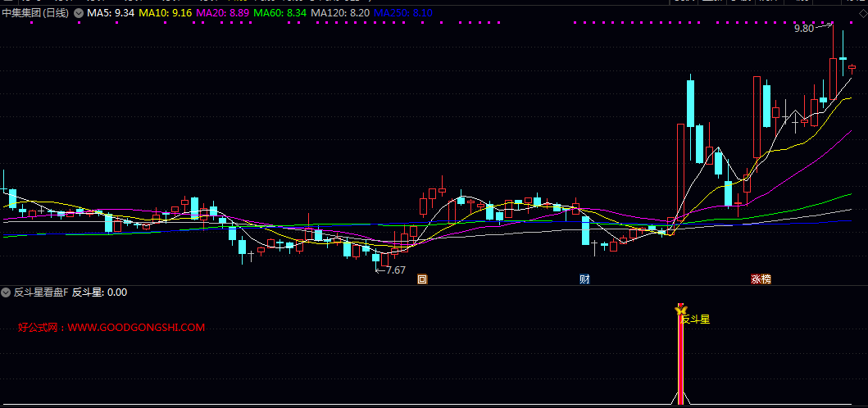Open the WWW.GOODGONGSHI.COM link text

[x=136, y=328]
